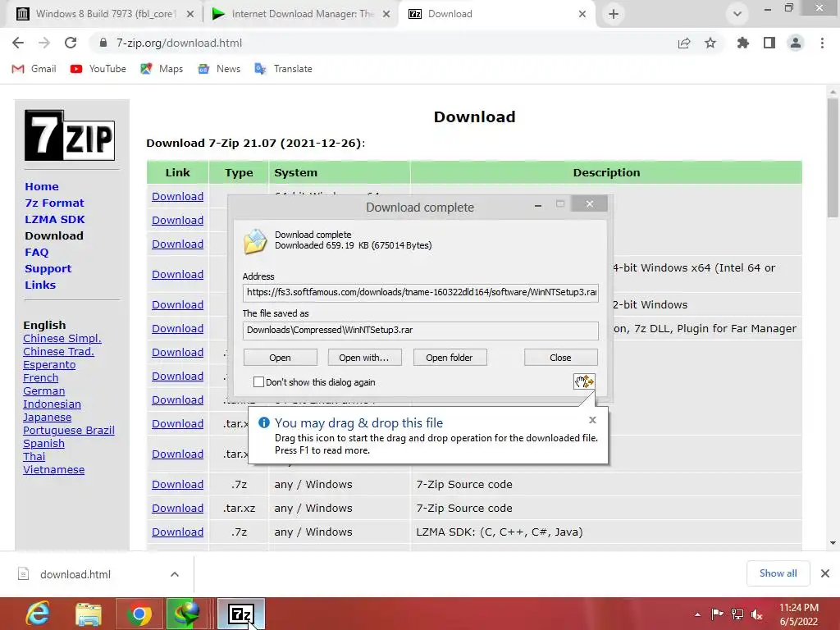Click the downloaded file folder icon in dialog
Viewport: 840px width, 630px height.
tap(256, 241)
